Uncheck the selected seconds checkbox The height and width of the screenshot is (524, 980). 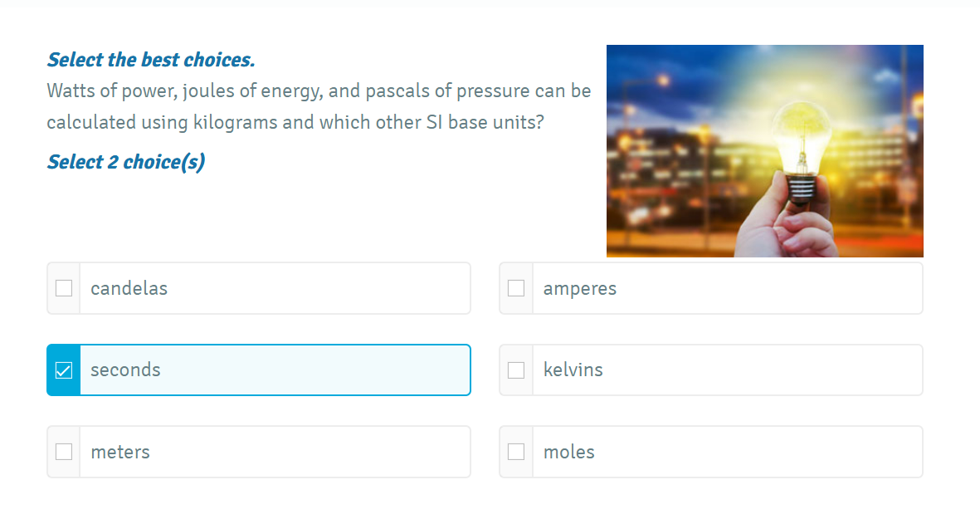pos(64,370)
